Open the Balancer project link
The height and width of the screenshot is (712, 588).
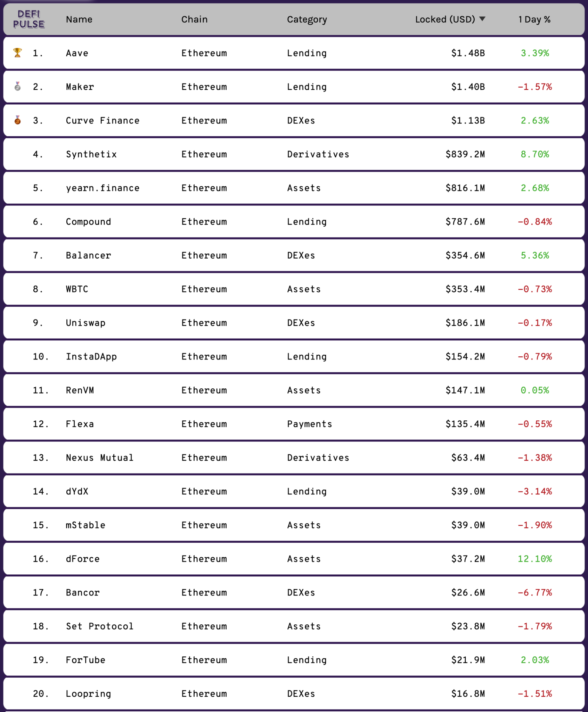[x=89, y=255]
